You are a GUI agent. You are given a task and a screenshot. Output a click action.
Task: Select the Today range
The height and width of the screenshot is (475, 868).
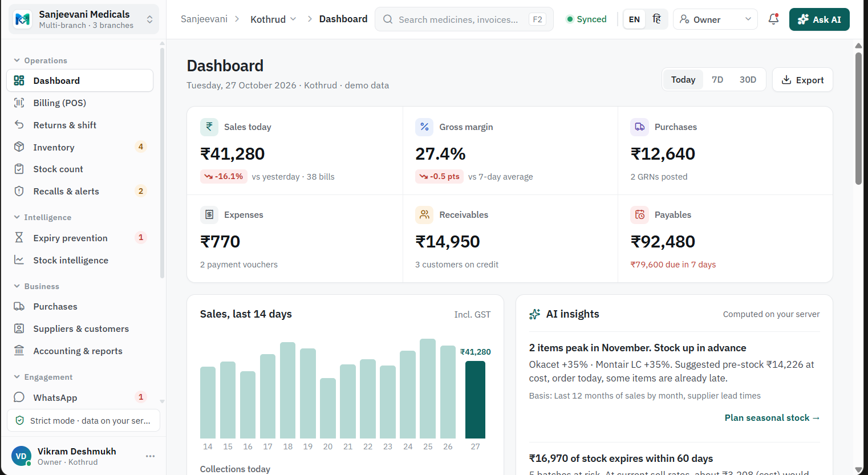(x=683, y=80)
